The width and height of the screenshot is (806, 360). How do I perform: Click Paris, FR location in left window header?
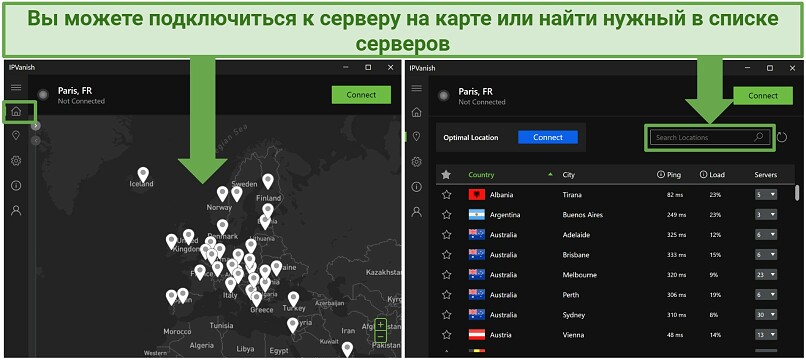(75, 91)
